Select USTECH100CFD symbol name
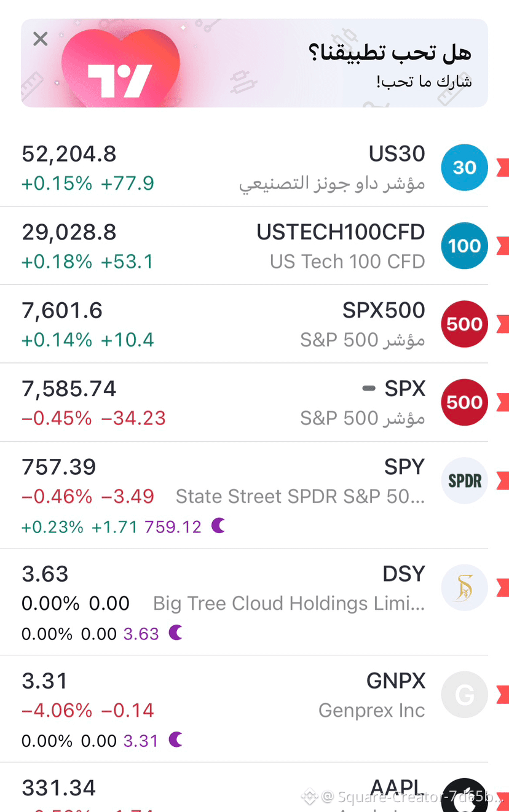The image size is (509, 812). (341, 232)
